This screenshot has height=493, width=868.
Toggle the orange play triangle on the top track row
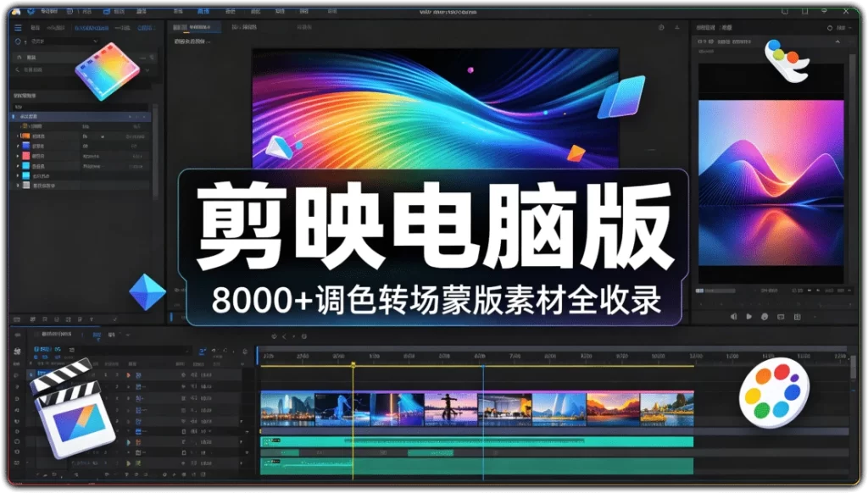coord(129,375)
